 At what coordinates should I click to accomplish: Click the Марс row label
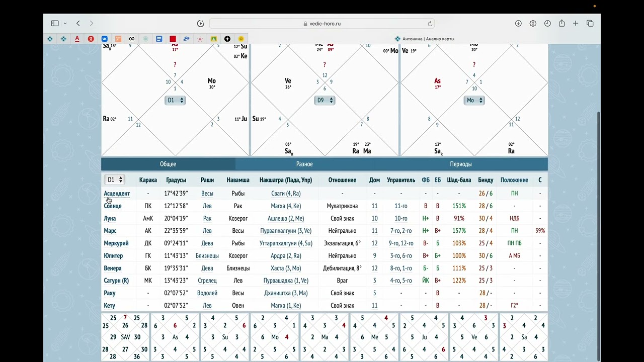tap(110, 231)
